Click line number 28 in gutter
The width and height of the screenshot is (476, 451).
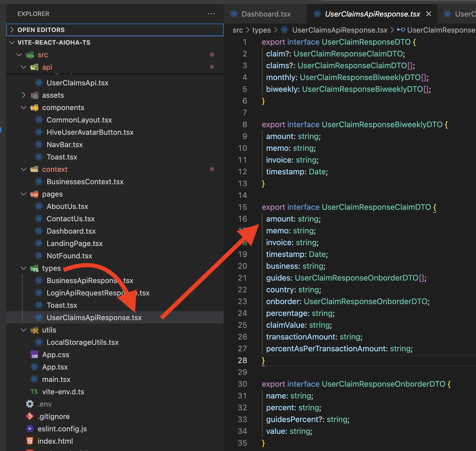coord(242,360)
